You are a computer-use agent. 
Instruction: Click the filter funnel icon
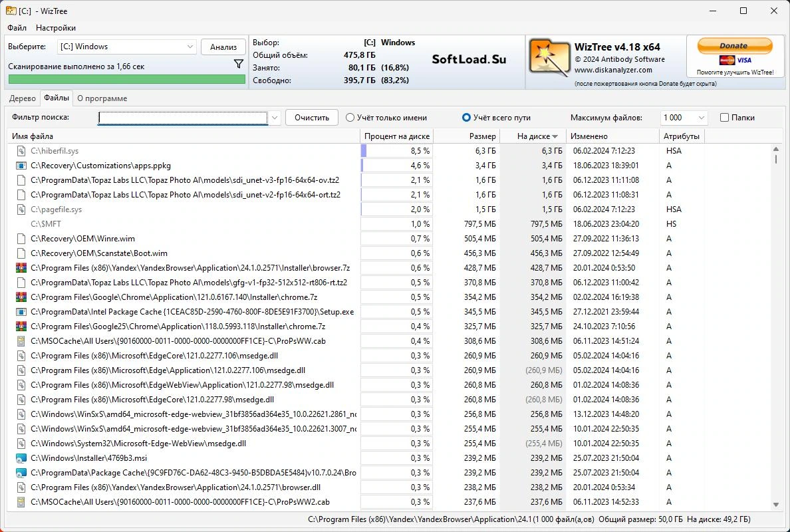[239, 64]
